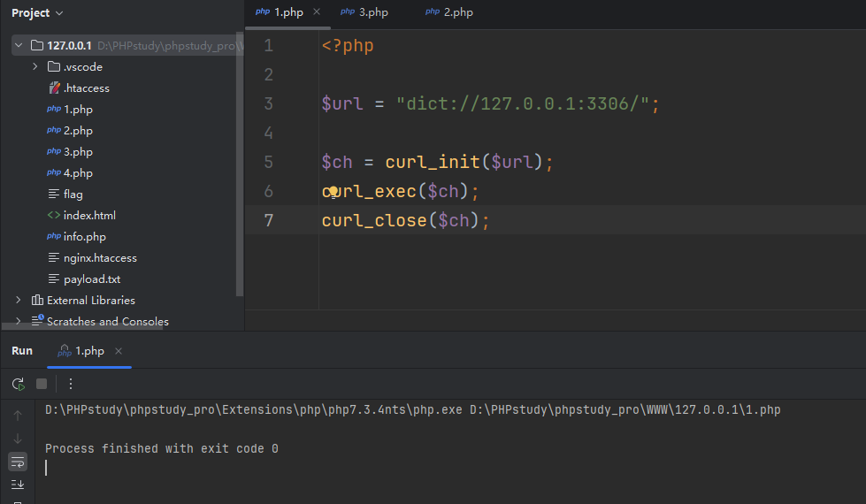866x504 pixels.
Task: Click the down arrow in Run console
Action: click(x=18, y=439)
